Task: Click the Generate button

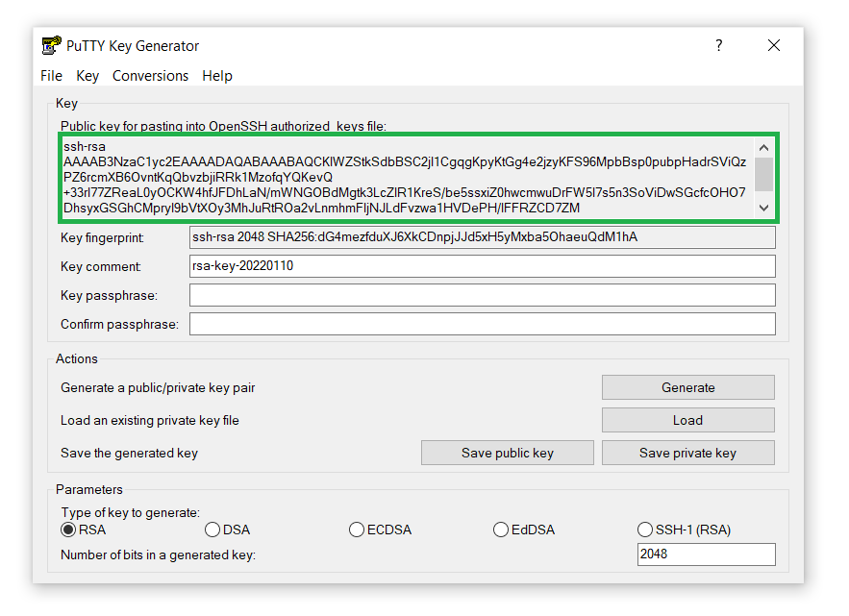Action: (688, 387)
